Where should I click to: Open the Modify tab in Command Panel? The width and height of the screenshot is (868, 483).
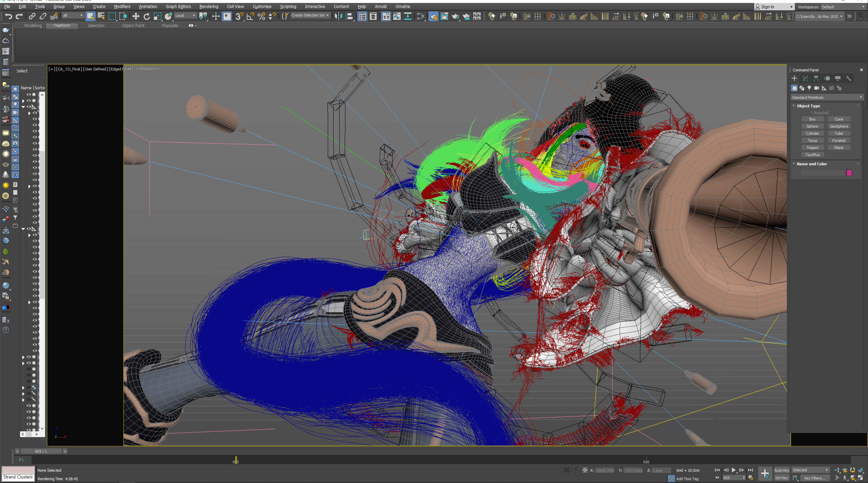click(x=805, y=78)
